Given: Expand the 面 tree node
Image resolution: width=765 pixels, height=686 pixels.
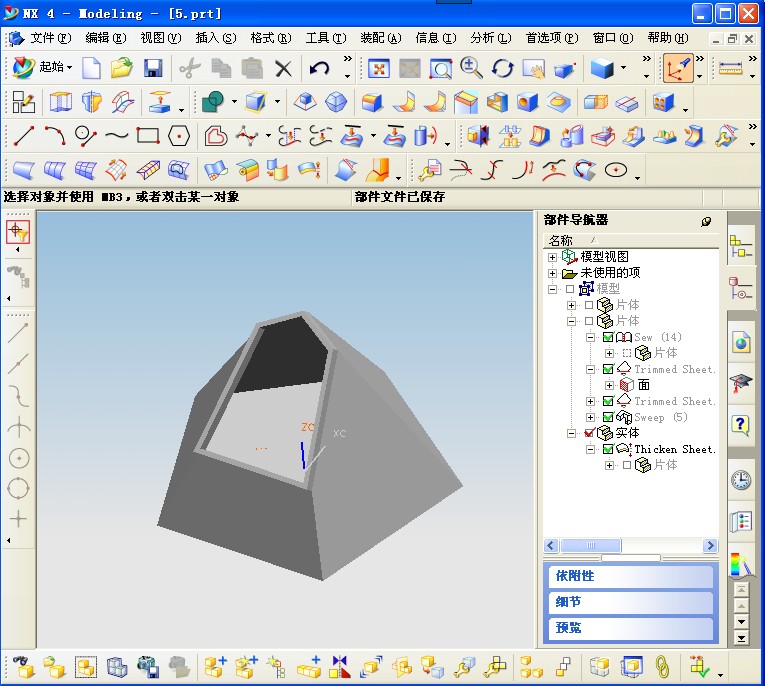Looking at the screenshot, I should tap(609, 385).
